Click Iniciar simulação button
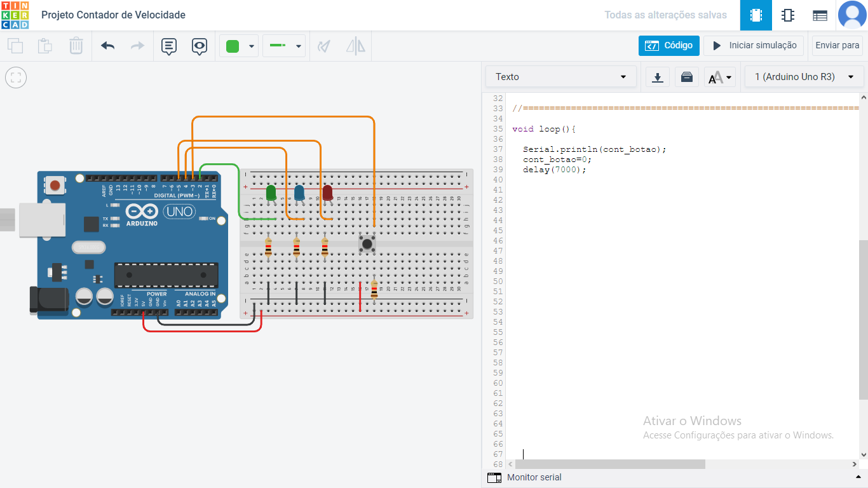This screenshot has height=488, width=868. coord(754,46)
